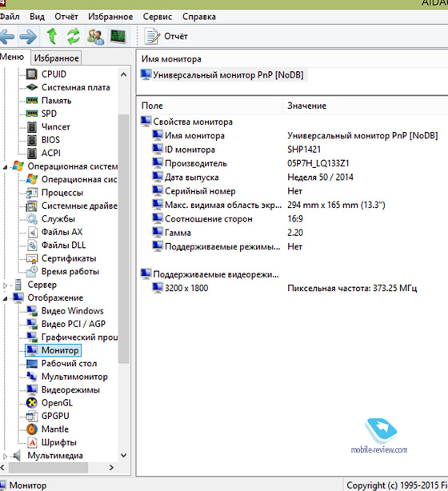
Task: Click the Процессы icon in tree
Action: (x=32, y=193)
